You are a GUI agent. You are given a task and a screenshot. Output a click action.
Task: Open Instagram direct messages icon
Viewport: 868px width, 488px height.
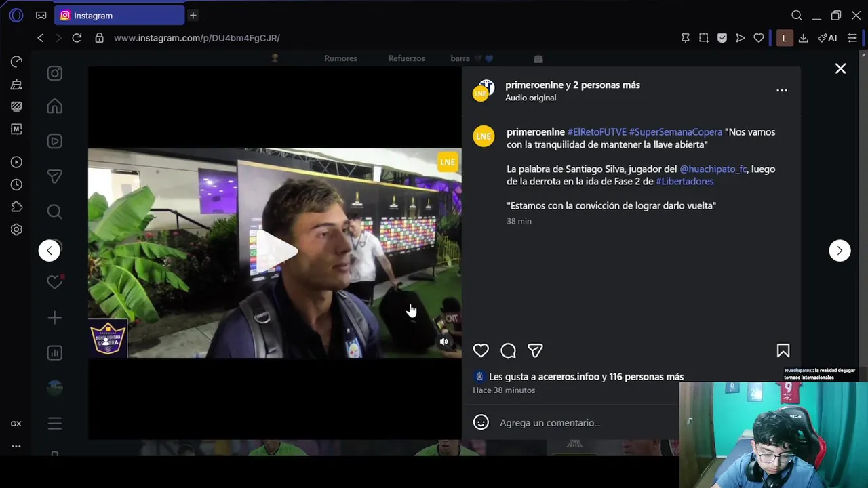tap(55, 176)
